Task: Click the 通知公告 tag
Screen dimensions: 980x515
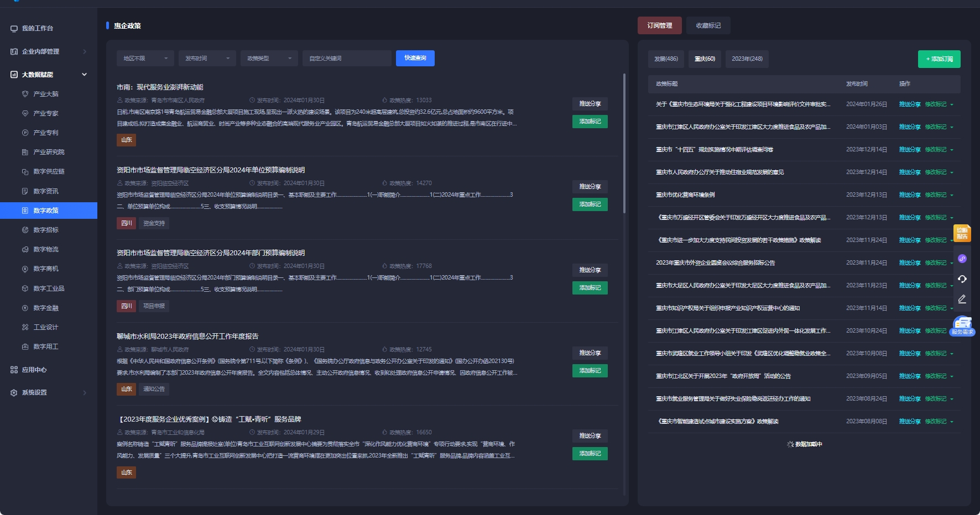Action: (x=154, y=389)
